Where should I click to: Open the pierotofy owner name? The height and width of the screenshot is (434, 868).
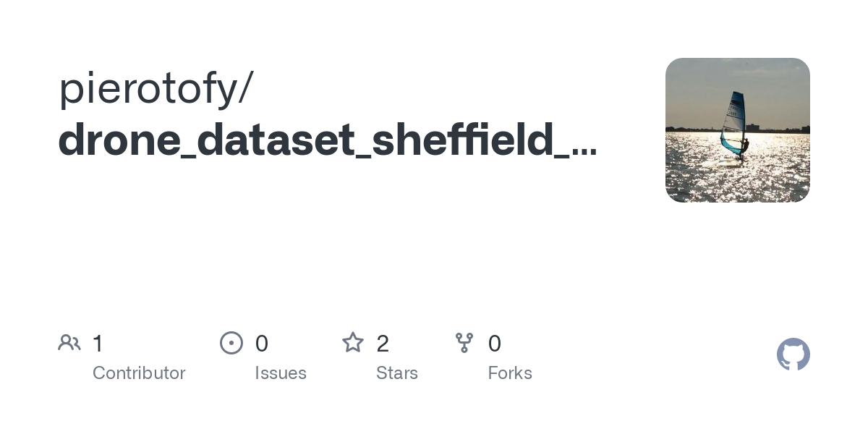pyautogui.click(x=148, y=88)
